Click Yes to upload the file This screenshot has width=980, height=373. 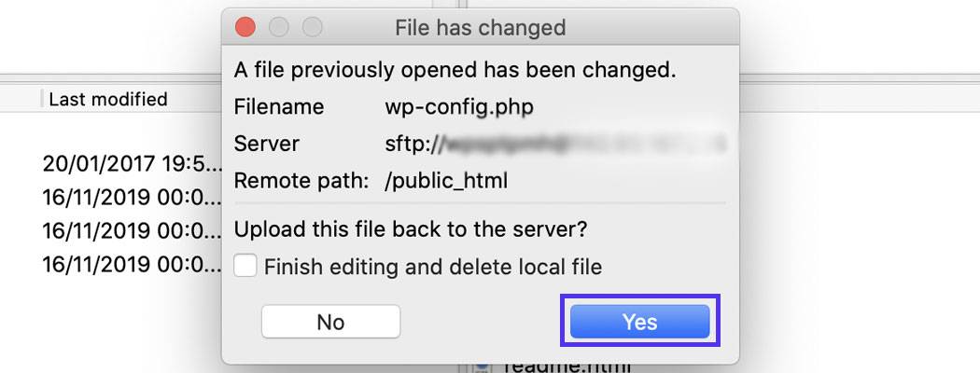coord(639,322)
